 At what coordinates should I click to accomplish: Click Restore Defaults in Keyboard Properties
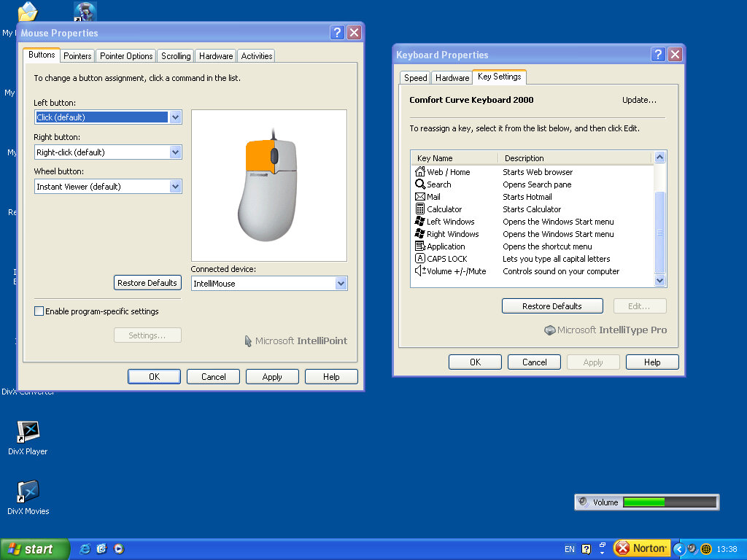pyautogui.click(x=552, y=306)
